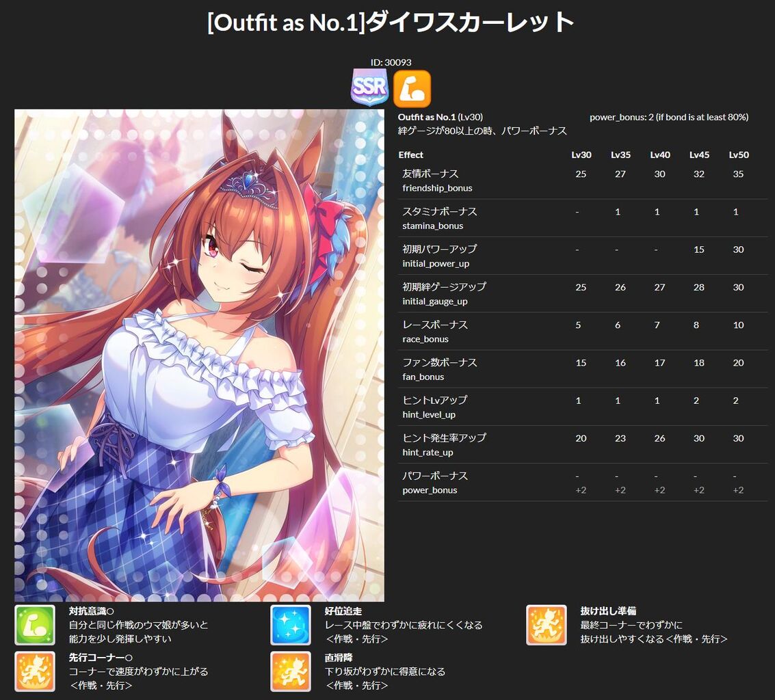The image size is (775, 700).
Task: Click the スタミナボーナス row label
Action: coord(439,211)
